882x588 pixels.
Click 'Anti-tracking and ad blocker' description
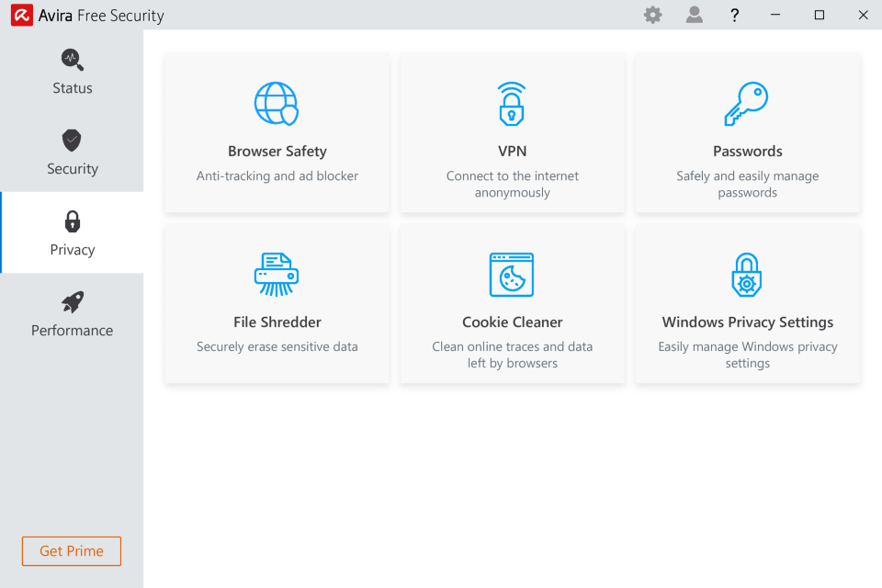pyautogui.click(x=277, y=176)
